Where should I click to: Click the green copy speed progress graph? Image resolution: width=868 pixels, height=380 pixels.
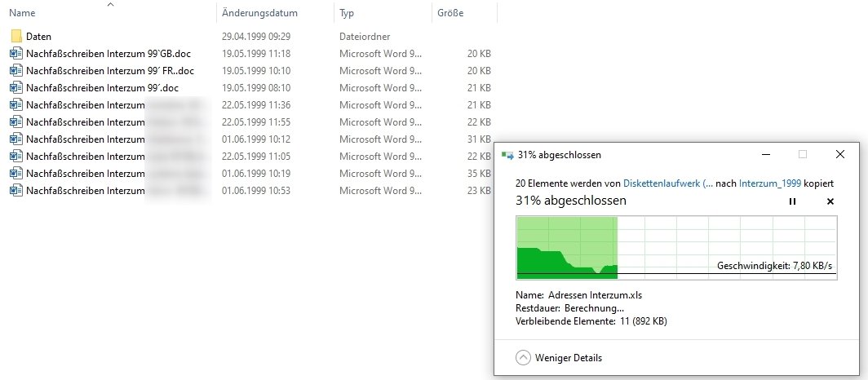tap(675, 248)
